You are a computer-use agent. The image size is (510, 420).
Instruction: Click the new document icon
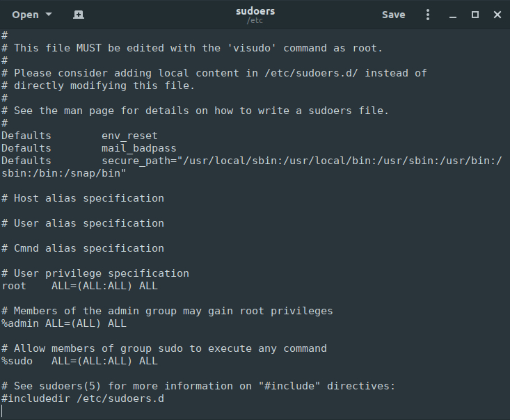pyautogui.click(x=79, y=15)
